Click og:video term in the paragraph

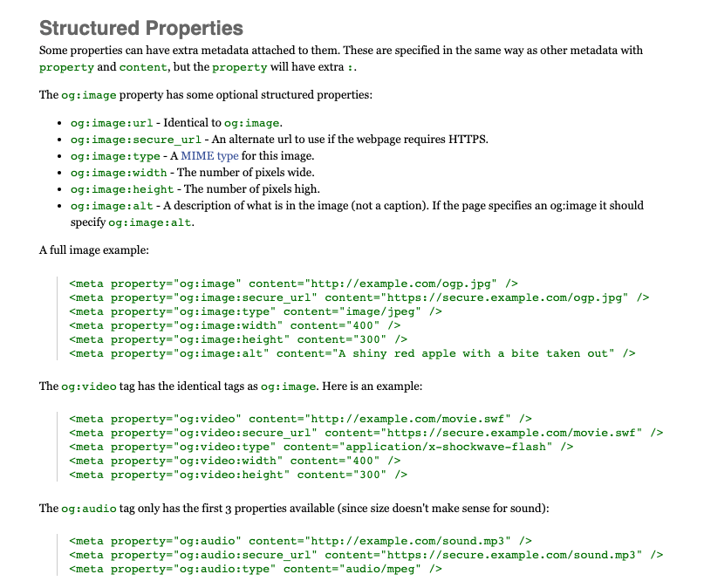click(x=89, y=386)
